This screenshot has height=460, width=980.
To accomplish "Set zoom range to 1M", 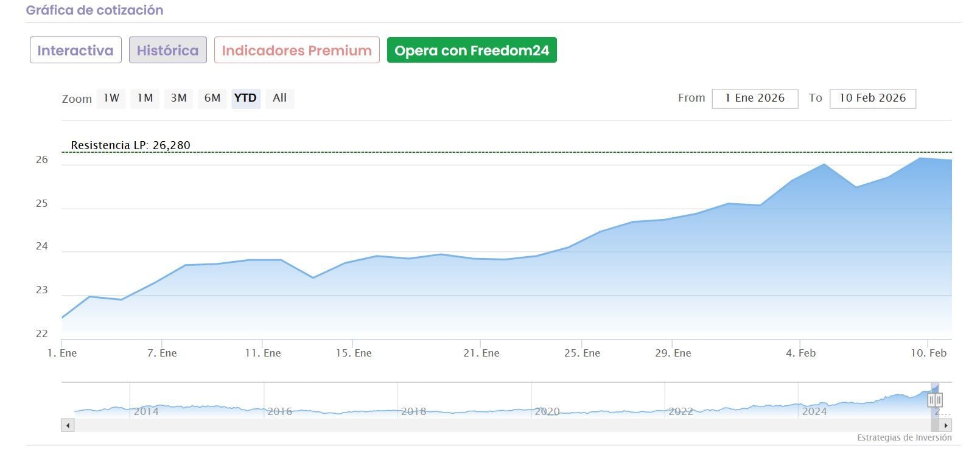I will [x=145, y=98].
